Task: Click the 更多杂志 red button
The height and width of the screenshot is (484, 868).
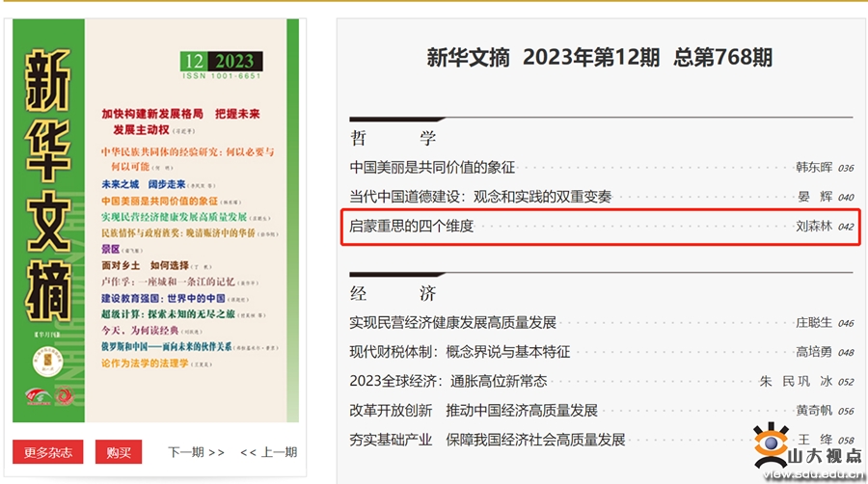Action: pyautogui.click(x=47, y=451)
